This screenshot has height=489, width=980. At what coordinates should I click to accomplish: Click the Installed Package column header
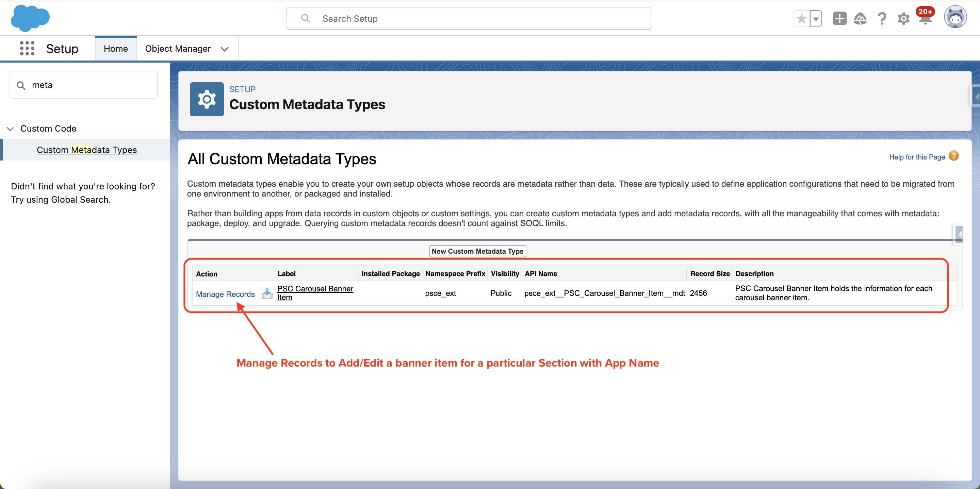pyautogui.click(x=390, y=273)
